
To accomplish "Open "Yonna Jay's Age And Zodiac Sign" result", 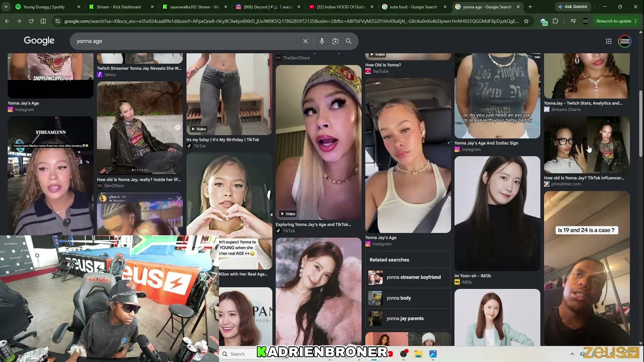I will 486,143.
